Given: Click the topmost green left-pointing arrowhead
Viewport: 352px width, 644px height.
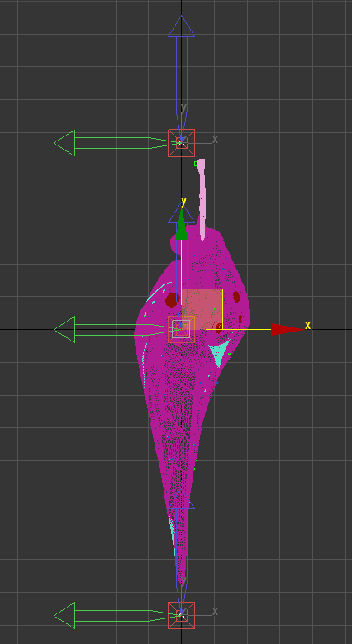Looking at the screenshot, I should (x=65, y=143).
